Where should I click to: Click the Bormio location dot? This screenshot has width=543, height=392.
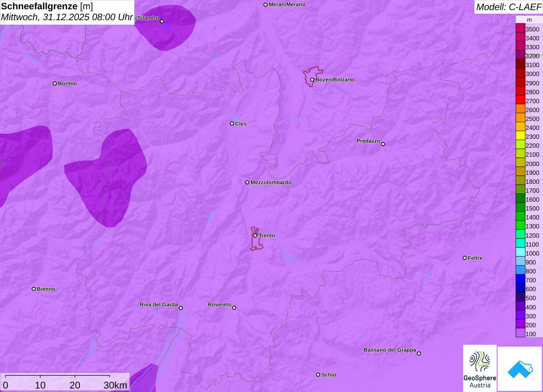(55, 83)
